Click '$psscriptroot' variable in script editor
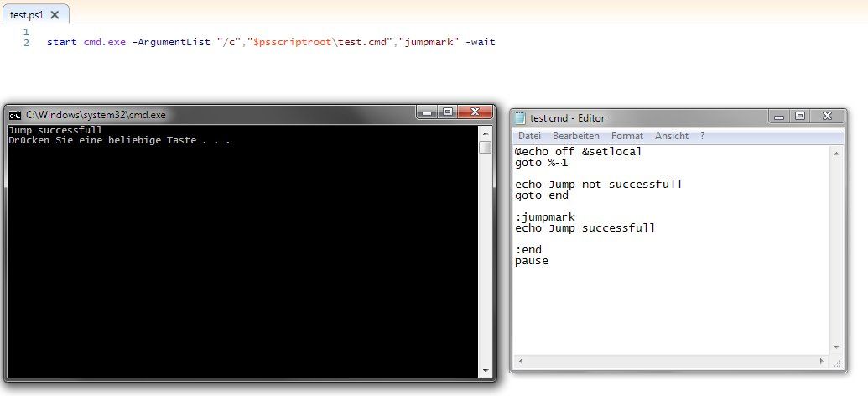The image size is (868, 396). [293, 42]
